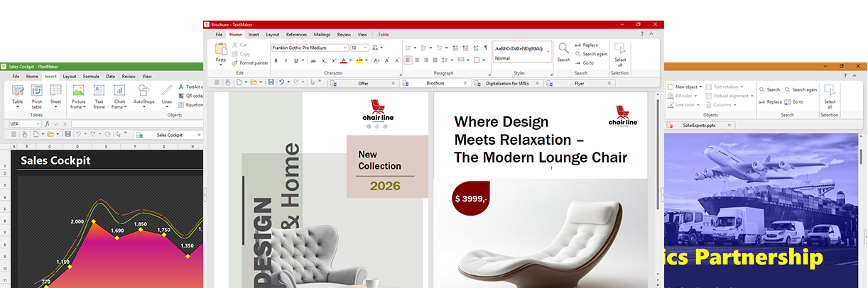Toggle Align left in TextMaker
Image resolution: width=868 pixels, height=288 pixels.
pyautogui.click(x=408, y=60)
